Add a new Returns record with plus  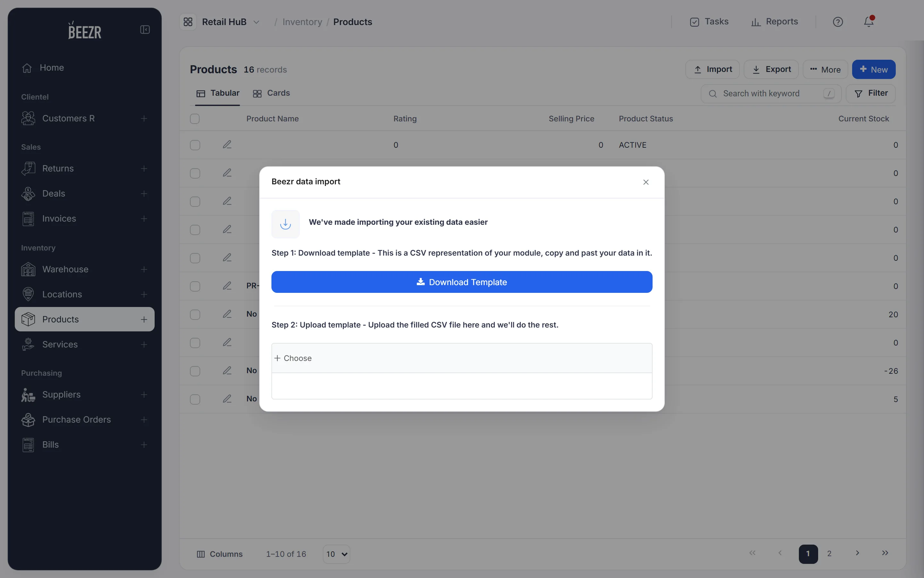(x=144, y=169)
